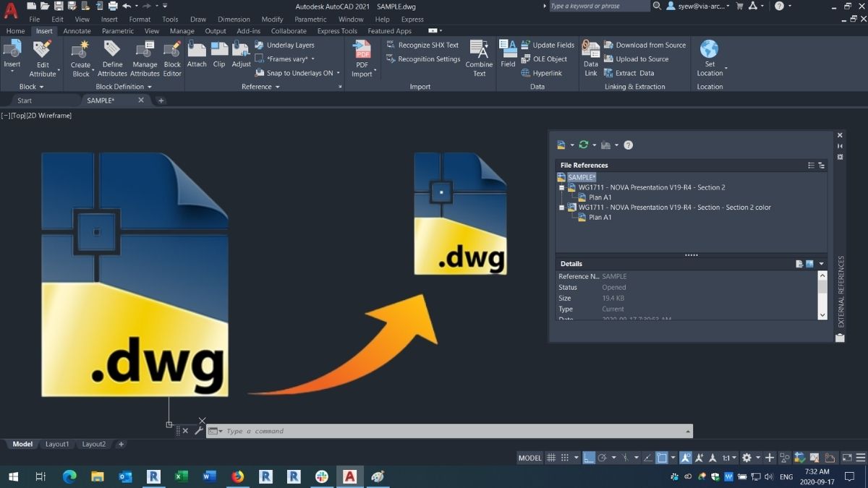Image resolution: width=868 pixels, height=488 pixels.
Task: Switch to the Layout1 tab
Action: [x=57, y=444]
